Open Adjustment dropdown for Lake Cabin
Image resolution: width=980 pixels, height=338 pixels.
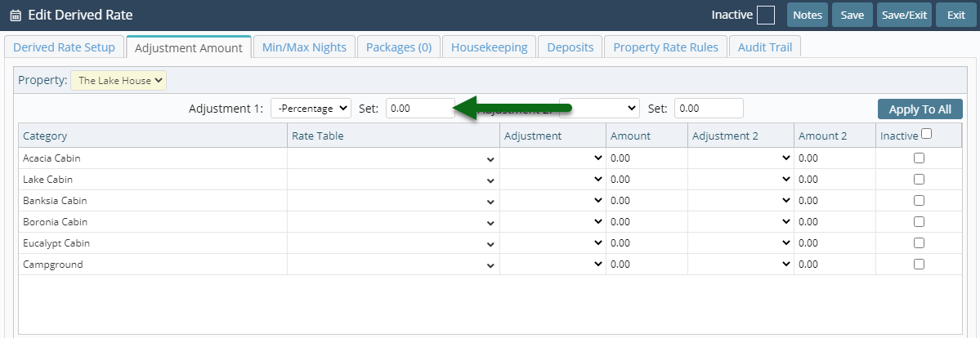tap(553, 180)
